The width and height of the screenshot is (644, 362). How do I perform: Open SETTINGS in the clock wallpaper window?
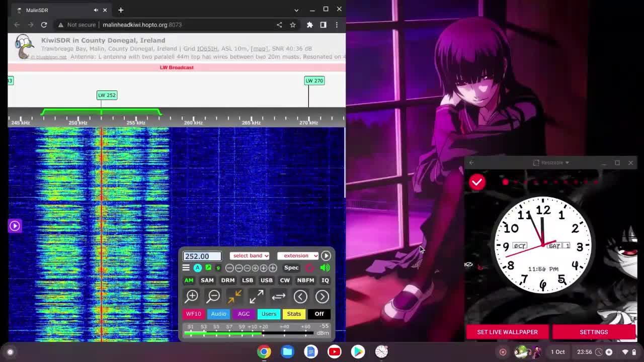tap(594, 332)
